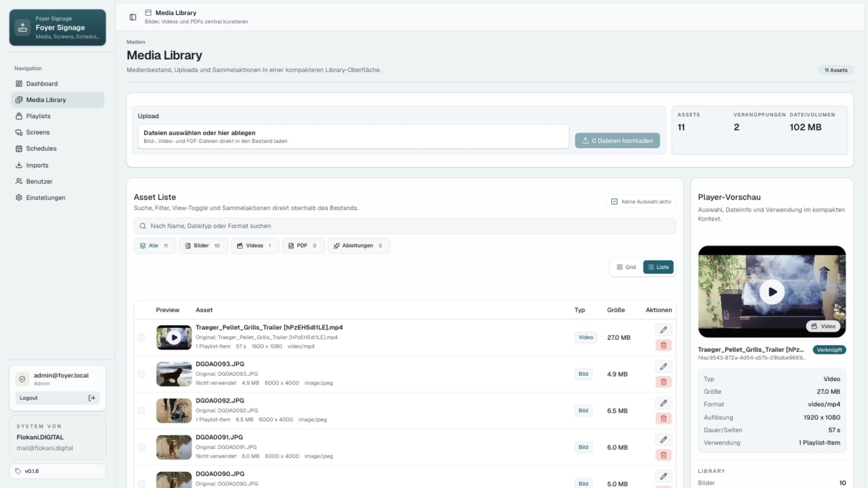
Task: Click the Größe column header
Action: tap(616, 310)
